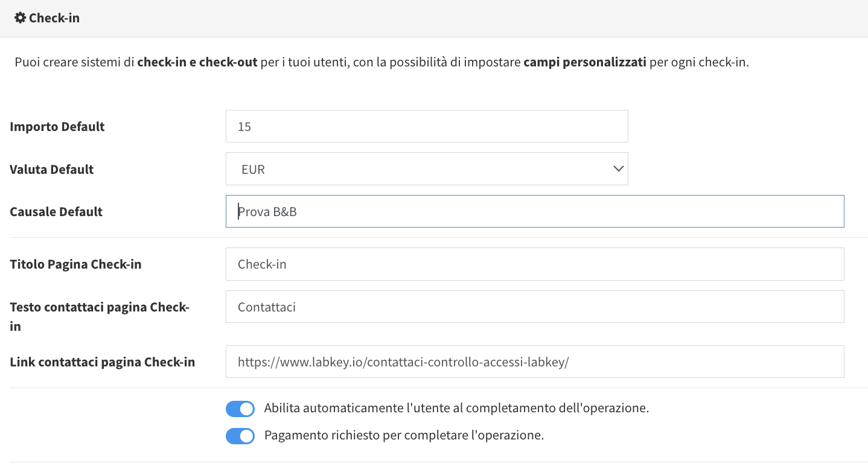Turn off the Pagamento richiesto toggle

pyautogui.click(x=240, y=436)
